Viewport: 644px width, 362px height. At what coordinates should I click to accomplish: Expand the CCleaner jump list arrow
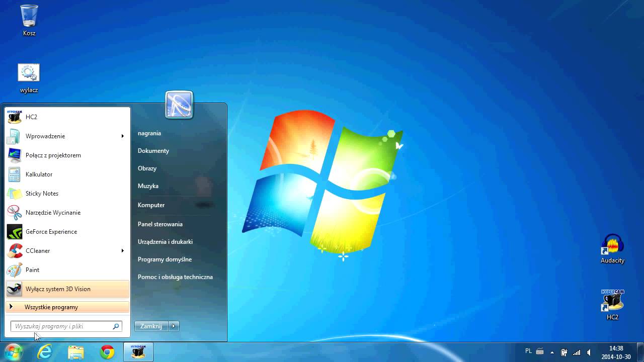coord(122,251)
